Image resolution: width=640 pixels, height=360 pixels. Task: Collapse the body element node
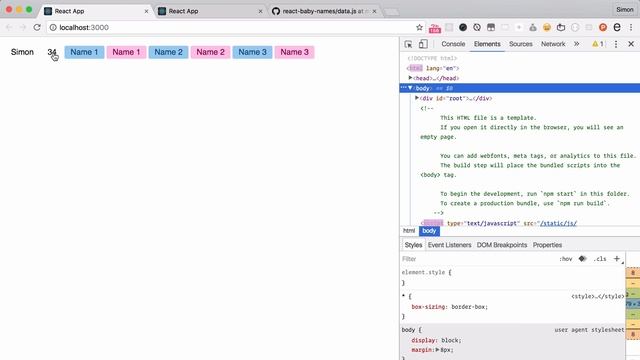[410, 88]
